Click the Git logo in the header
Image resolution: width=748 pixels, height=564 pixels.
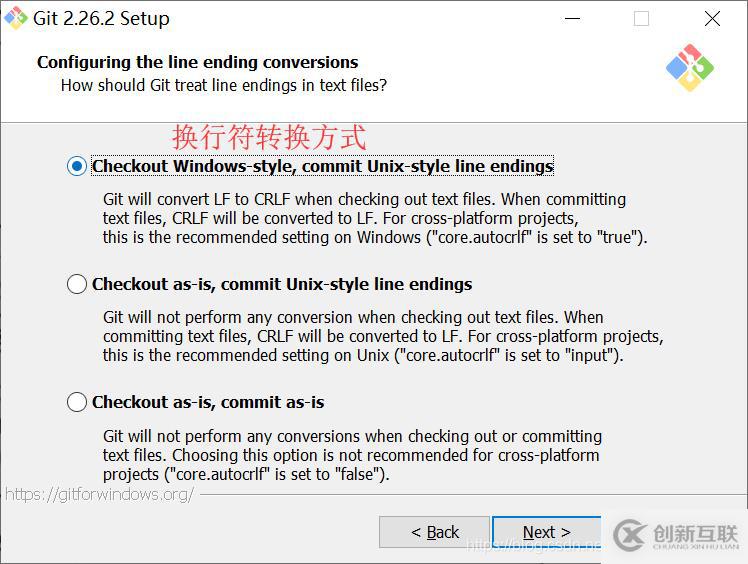pos(689,68)
